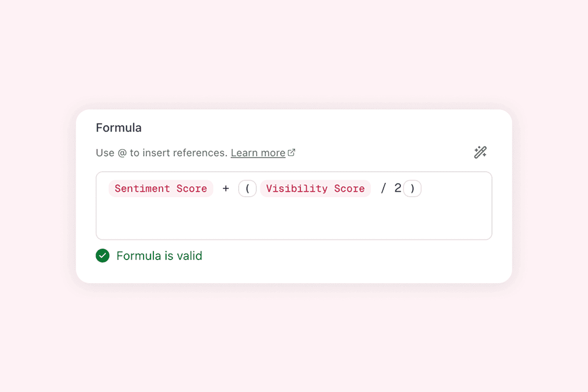The width and height of the screenshot is (588, 392).
Task: Click the magic wand formula assistant icon
Action: (x=480, y=152)
